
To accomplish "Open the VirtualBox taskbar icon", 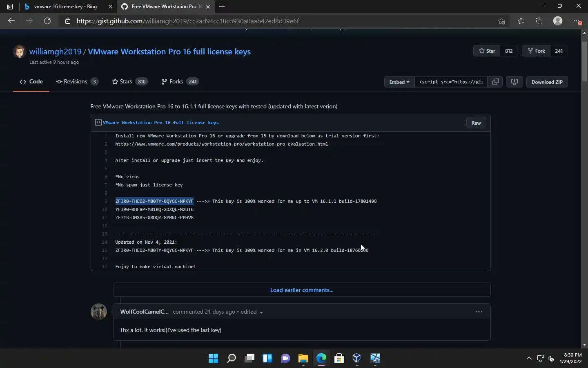I will point(357,359).
